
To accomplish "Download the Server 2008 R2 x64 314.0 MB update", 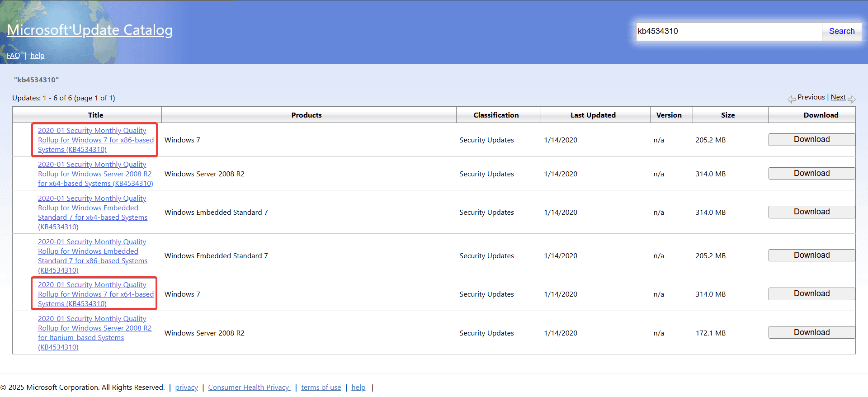I will pyautogui.click(x=812, y=174).
